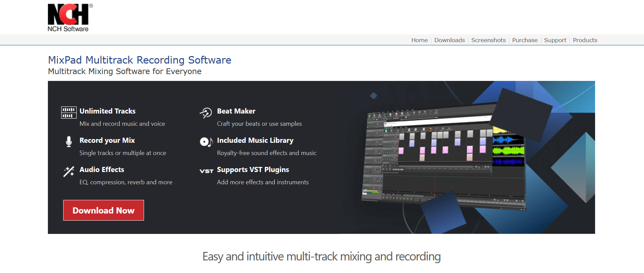Screen dimensions: 644x273
Task: Click the MixPad application screenshot image
Action: [445, 156]
